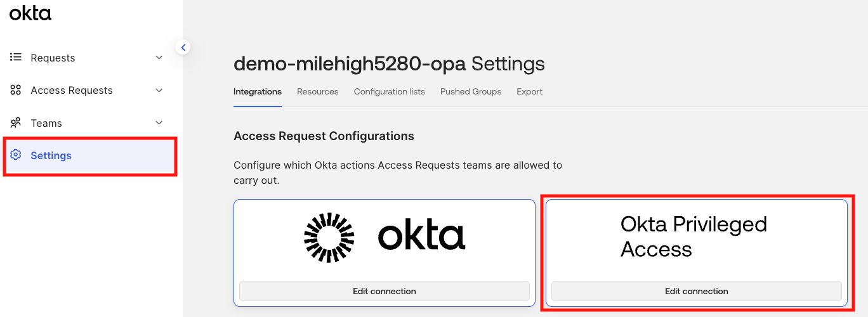
Task: Switch to the Resources tab
Action: tap(318, 92)
